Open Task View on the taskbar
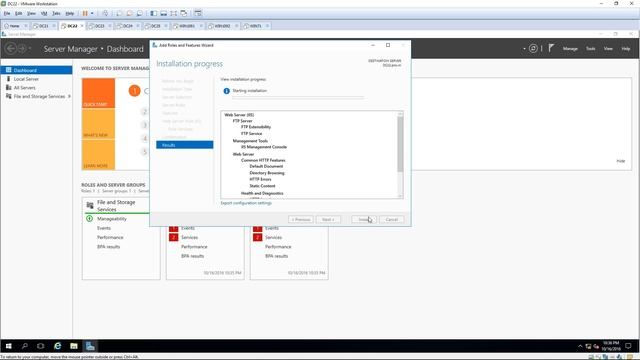 pos(41,346)
